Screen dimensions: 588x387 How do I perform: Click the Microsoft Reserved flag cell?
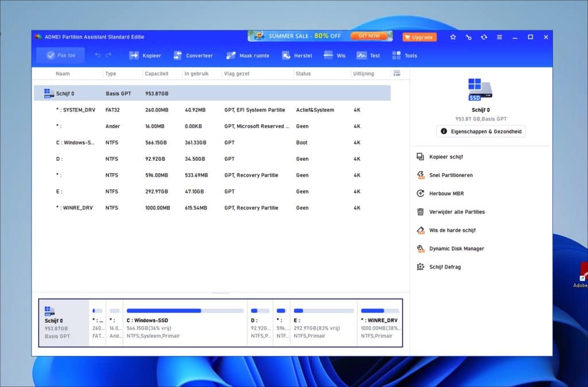[x=257, y=126]
